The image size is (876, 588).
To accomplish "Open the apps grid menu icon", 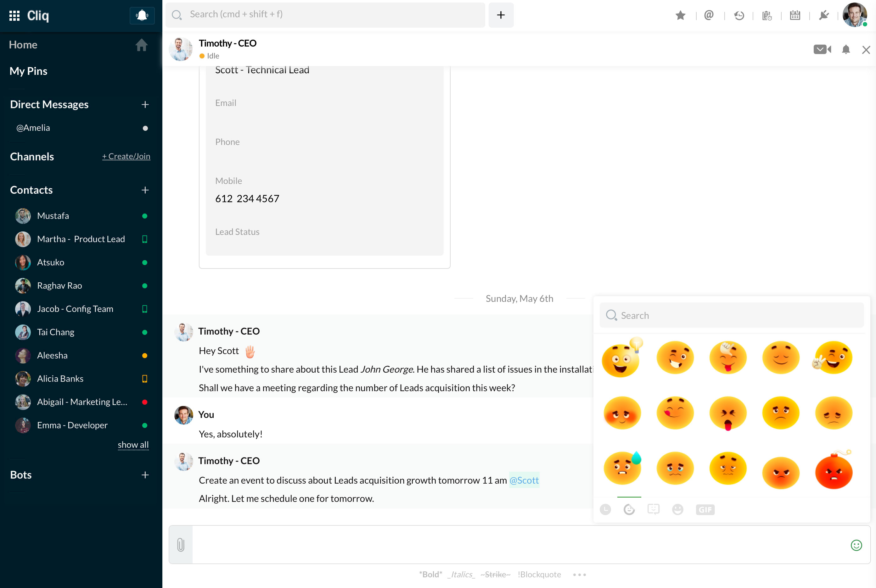I will click(x=14, y=16).
